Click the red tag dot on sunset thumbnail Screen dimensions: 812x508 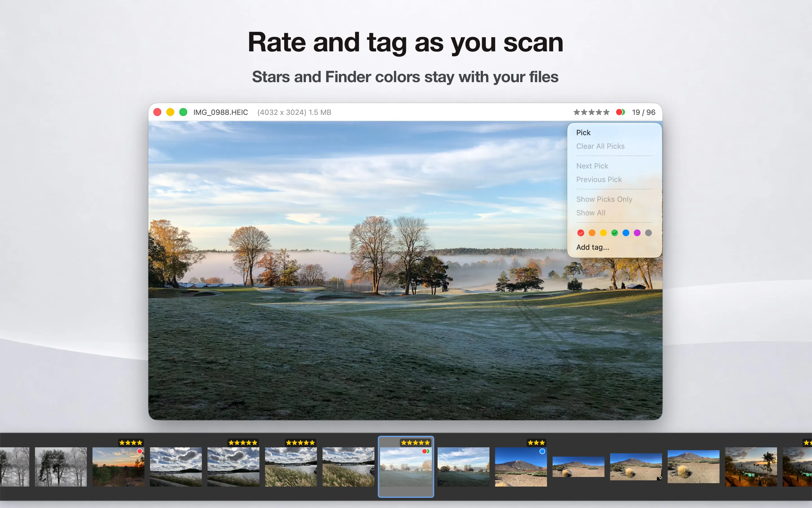pos(140,451)
